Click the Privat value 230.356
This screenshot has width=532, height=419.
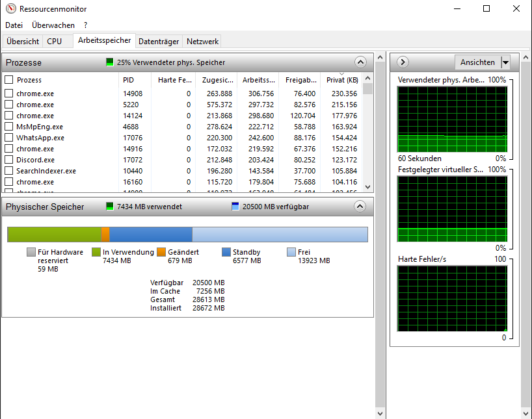[x=345, y=94]
